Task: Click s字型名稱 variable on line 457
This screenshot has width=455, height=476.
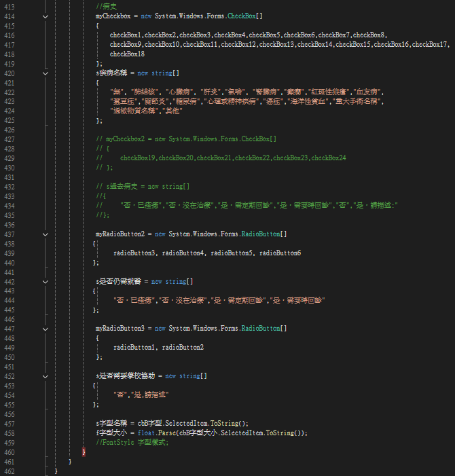Action: pyautogui.click(x=111, y=423)
